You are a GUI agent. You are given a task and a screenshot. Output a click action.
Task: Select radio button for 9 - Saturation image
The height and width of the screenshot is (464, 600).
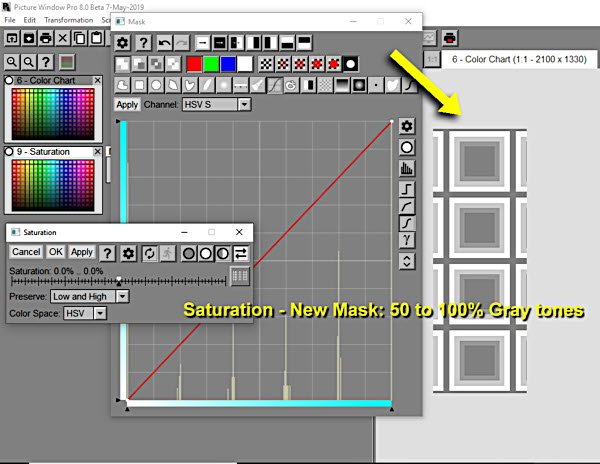point(10,152)
